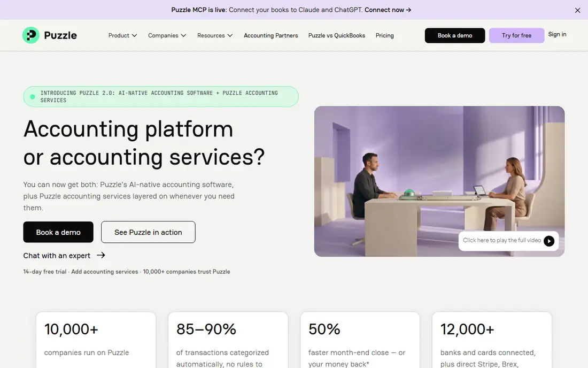Click the green dot in the announcement pill

pyautogui.click(x=33, y=97)
